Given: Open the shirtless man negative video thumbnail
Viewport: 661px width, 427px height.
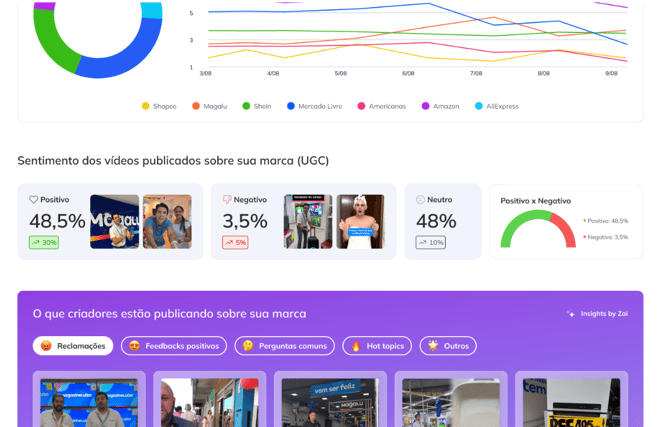Looking at the screenshot, I should [x=361, y=221].
